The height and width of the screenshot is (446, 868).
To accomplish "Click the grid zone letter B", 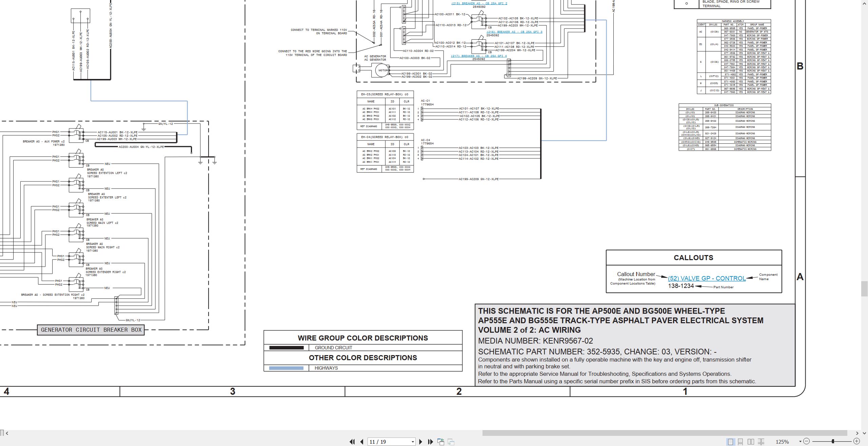I will point(800,66).
